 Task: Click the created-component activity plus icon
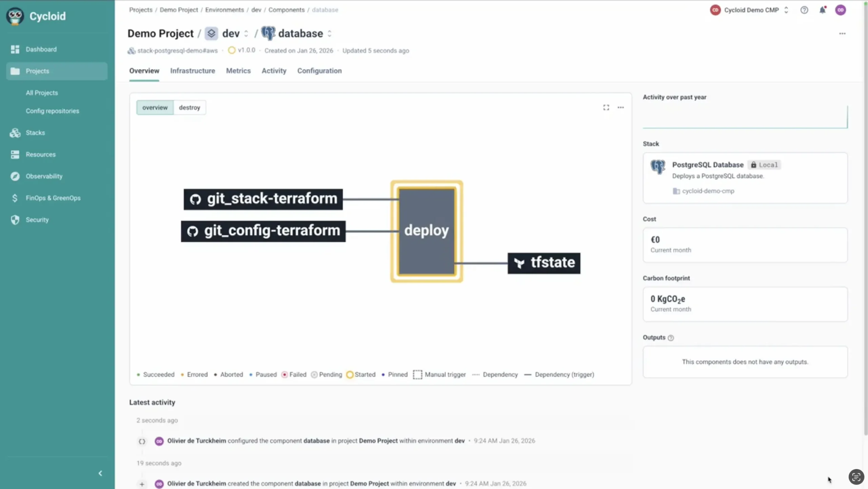tap(142, 484)
